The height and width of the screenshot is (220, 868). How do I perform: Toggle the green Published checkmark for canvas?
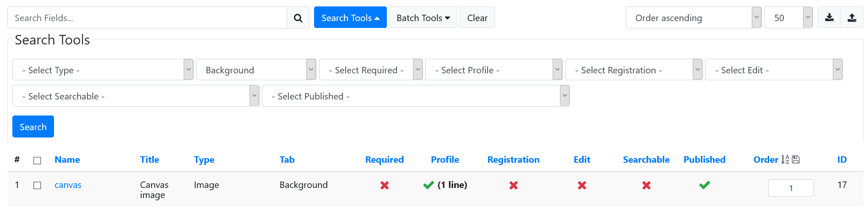click(705, 185)
